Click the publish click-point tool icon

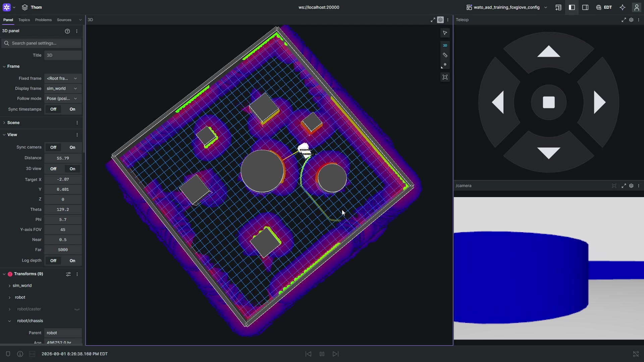pos(445,65)
